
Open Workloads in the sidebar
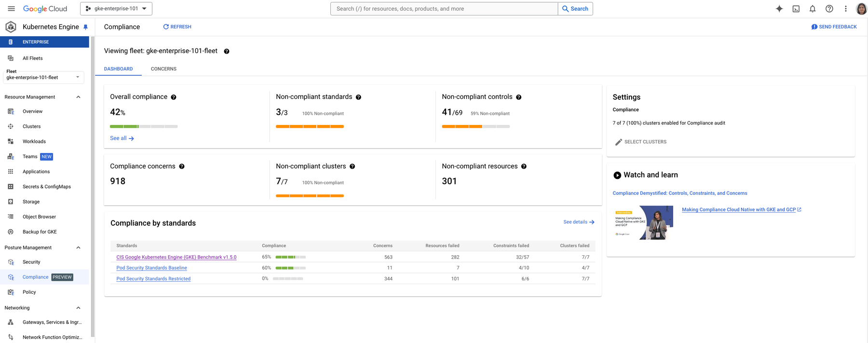pos(34,141)
